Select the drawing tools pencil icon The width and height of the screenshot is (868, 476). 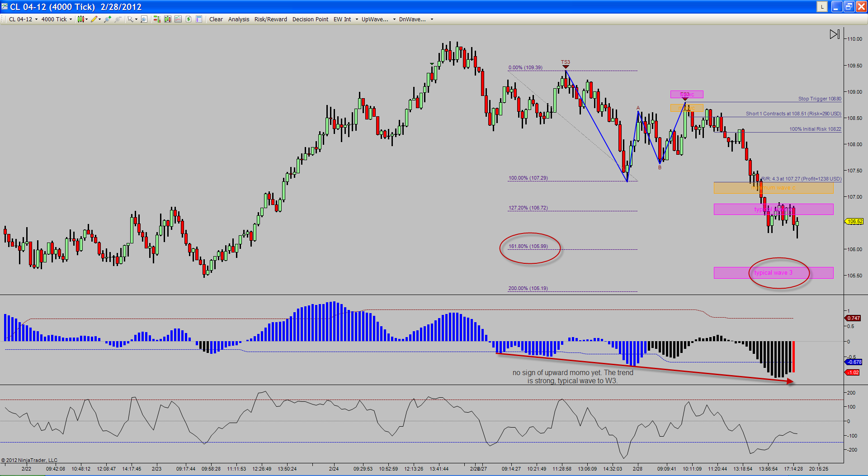click(94, 19)
